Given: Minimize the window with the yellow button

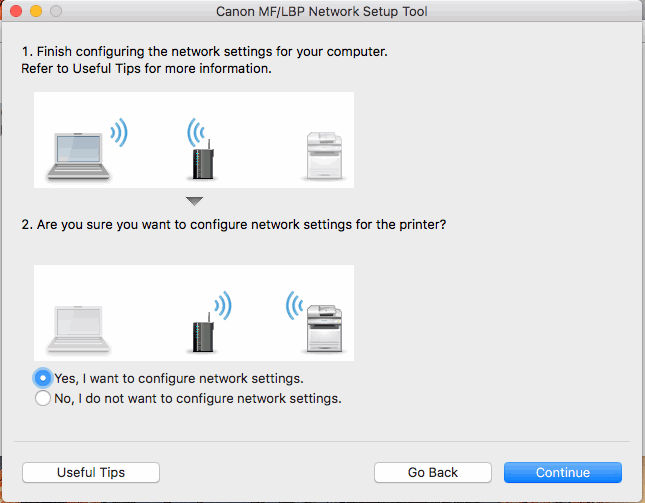Looking at the screenshot, I should (x=35, y=11).
